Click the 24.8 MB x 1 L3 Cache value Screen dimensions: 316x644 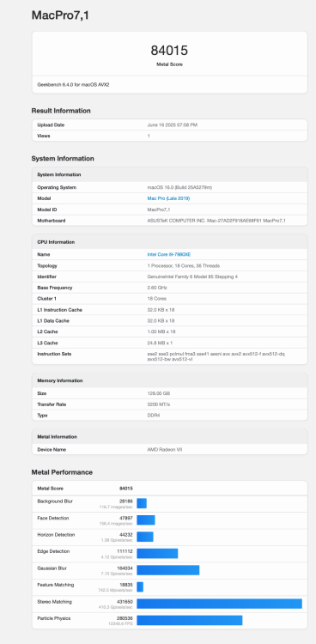(160, 343)
